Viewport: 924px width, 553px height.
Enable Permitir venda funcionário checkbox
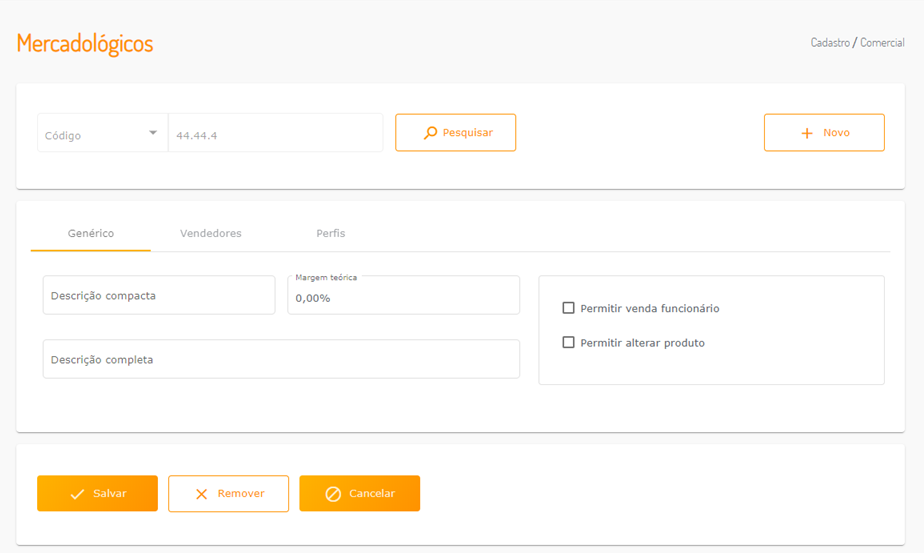569,308
